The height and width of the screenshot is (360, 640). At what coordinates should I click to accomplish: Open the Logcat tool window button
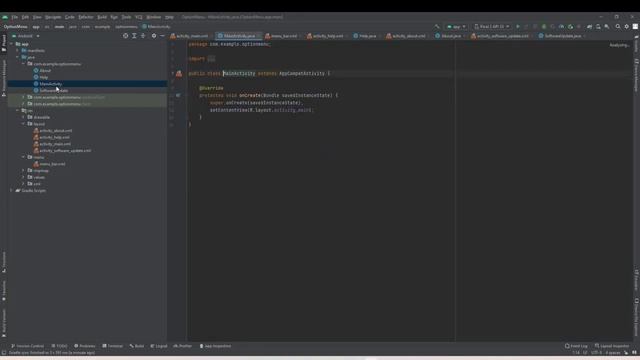[x=159, y=346]
